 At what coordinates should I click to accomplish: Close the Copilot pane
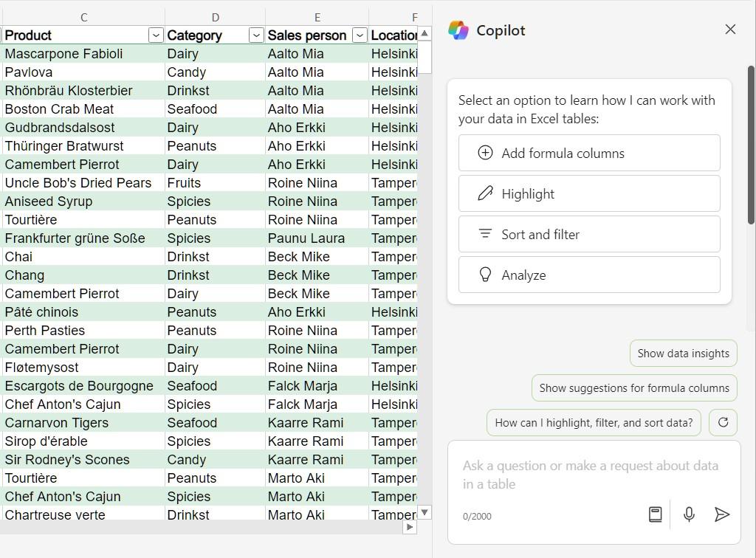click(x=730, y=30)
